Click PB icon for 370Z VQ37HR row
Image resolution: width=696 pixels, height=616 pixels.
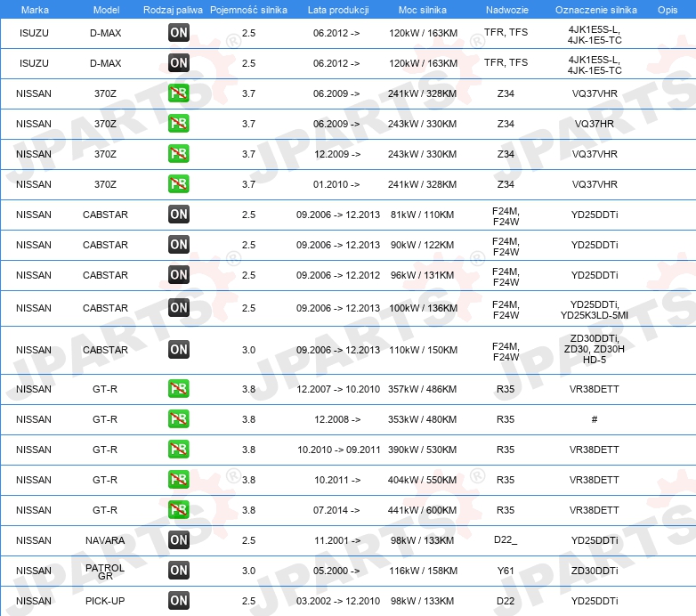tap(178, 124)
